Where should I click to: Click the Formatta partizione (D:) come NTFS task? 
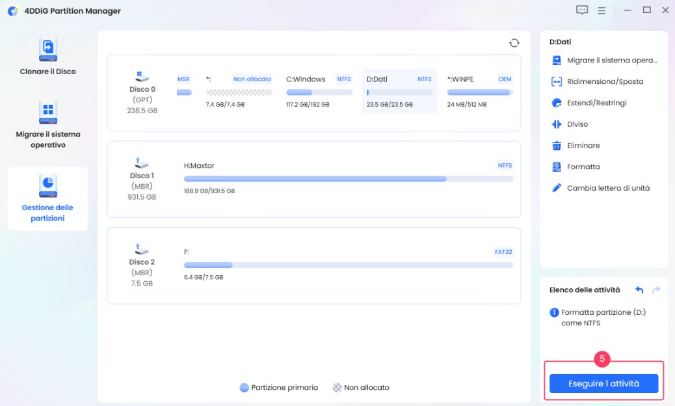click(598, 317)
